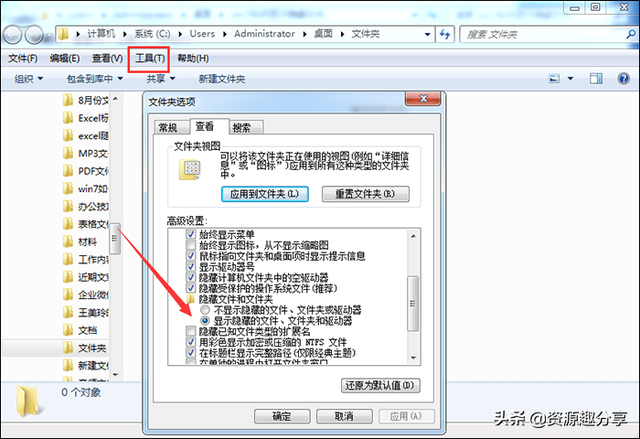Click 新建文件夹 in the toolbar
Image resolution: width=640 pixels, height=439 pixels.
coord(222,78)
